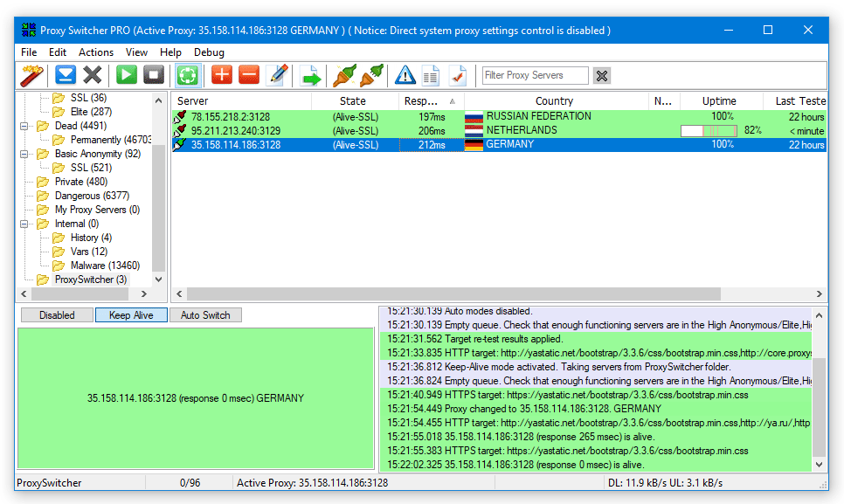Open the Help menu
The image size is (844, 504).
(170, 52)
